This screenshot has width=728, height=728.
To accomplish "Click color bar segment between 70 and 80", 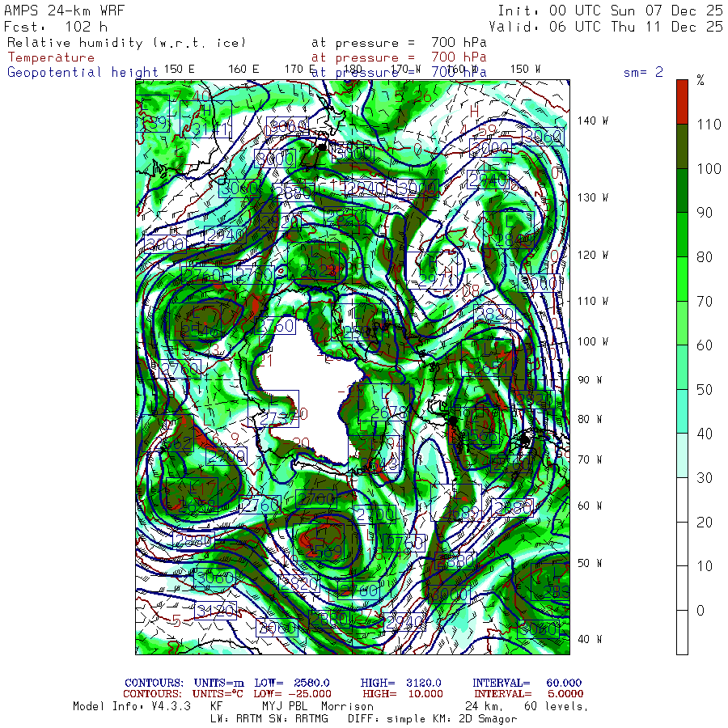I will coord(682,279).
